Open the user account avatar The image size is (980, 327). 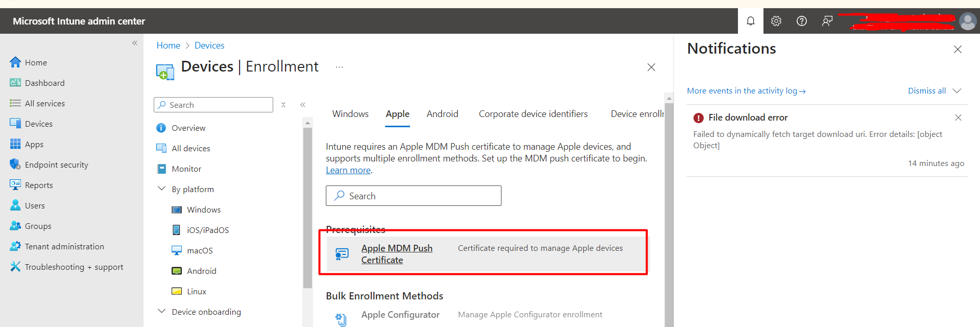(968, 21)
